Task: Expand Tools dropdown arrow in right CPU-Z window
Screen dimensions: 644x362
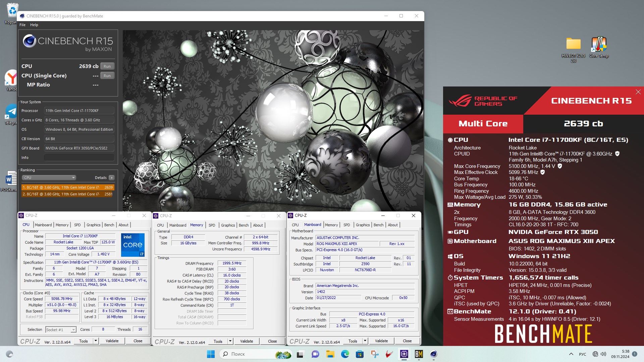Action: [x=365, y=341]
